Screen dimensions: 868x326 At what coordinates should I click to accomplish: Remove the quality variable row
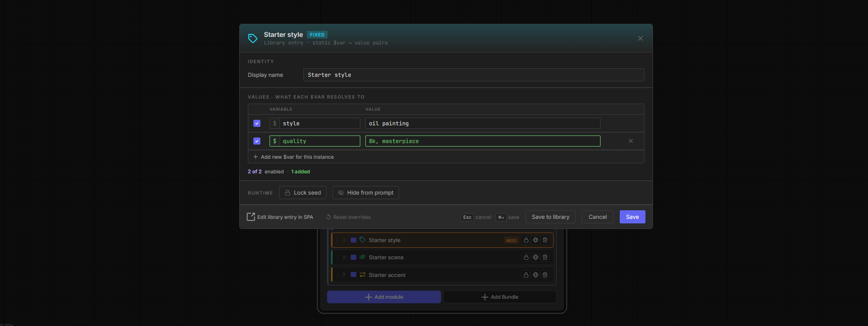631,141
